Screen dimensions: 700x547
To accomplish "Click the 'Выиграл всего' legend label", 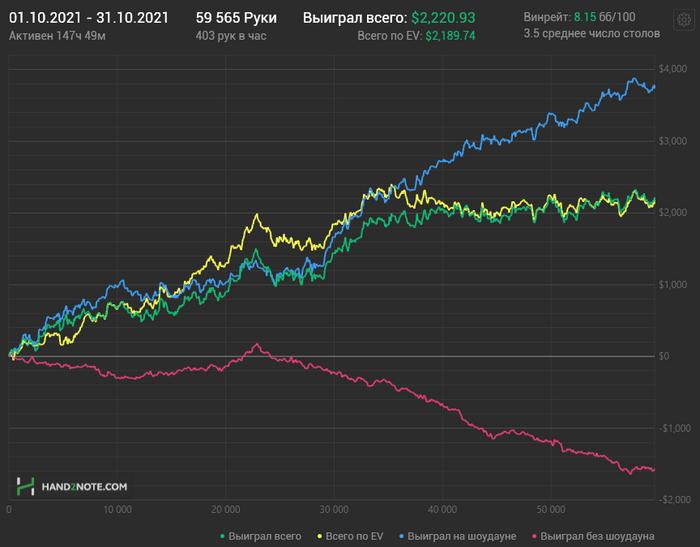I will 265,536.
